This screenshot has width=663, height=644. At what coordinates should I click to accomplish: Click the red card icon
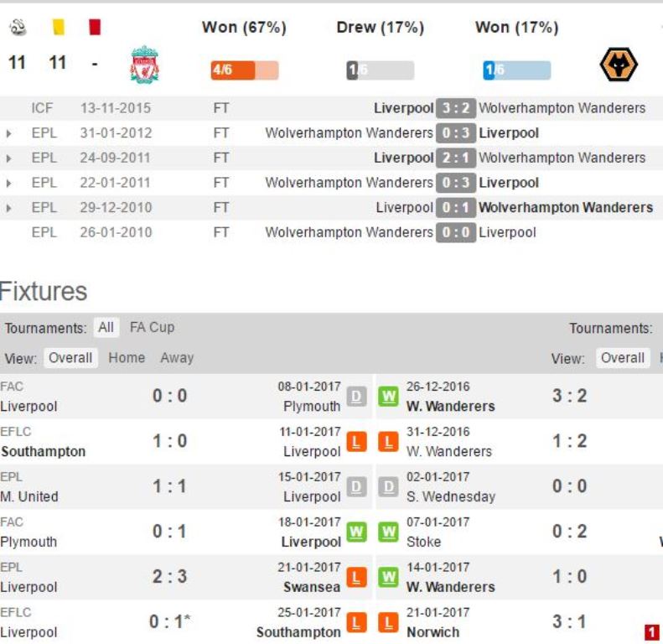tap(95, 27)
